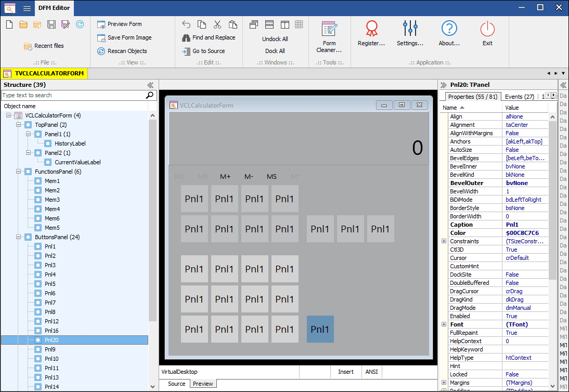Image resolution: width=569 pixels, height=392 pixels.
Task: Click the About question mark icon
Action: [x=449, y=28]
